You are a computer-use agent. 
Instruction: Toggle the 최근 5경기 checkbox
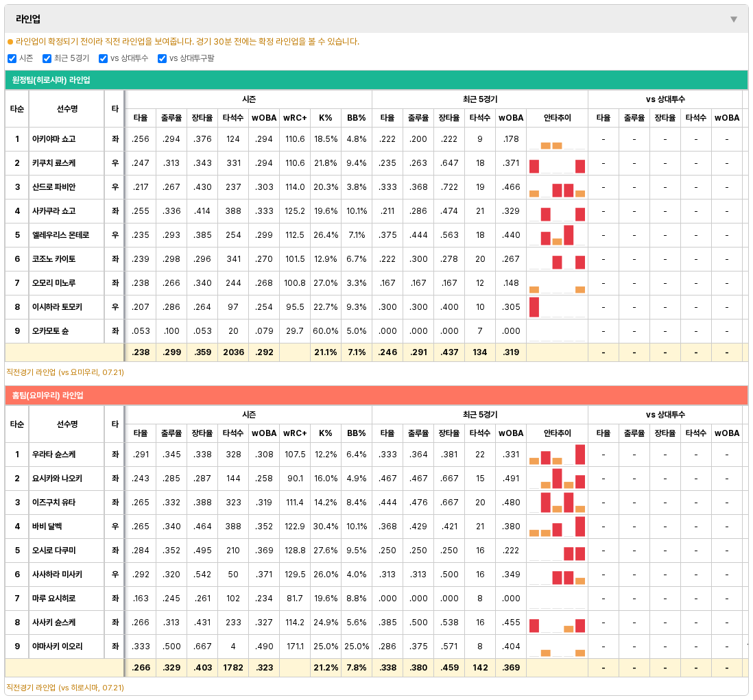(47, 58)
